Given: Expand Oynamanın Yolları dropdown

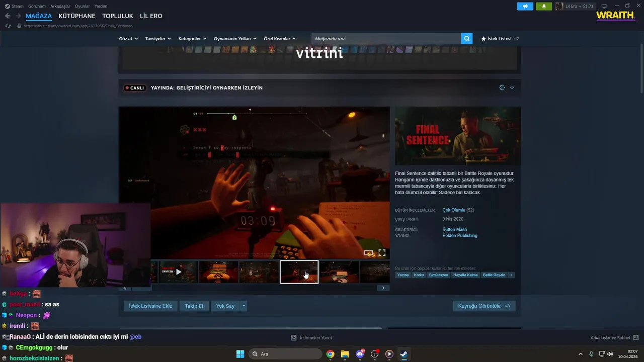Looking at the screenshot, I should (x=235, y=39).
